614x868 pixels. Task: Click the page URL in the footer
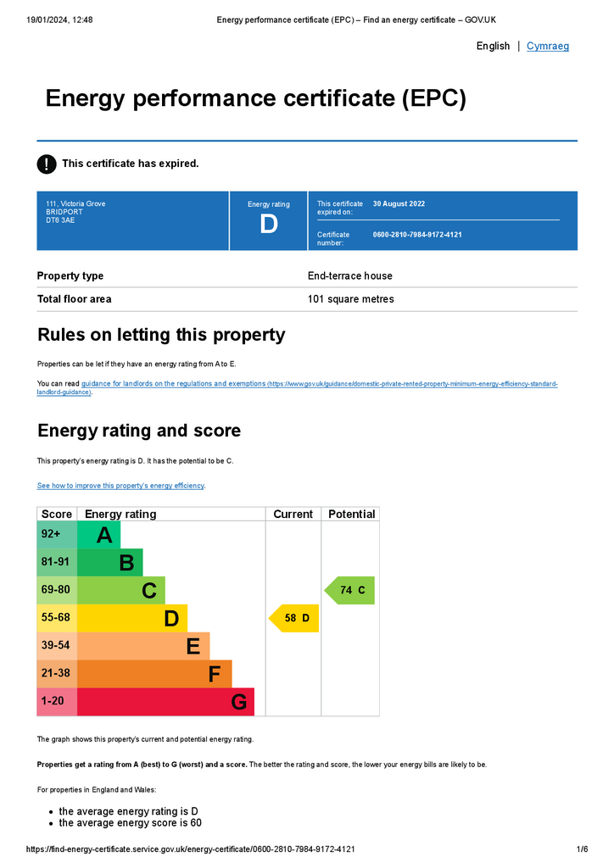point(191,849)
